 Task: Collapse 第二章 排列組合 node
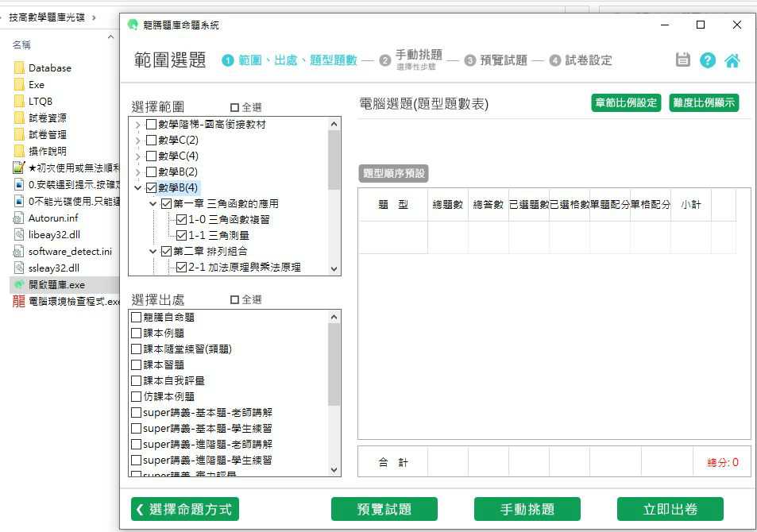tap(153, 252)
